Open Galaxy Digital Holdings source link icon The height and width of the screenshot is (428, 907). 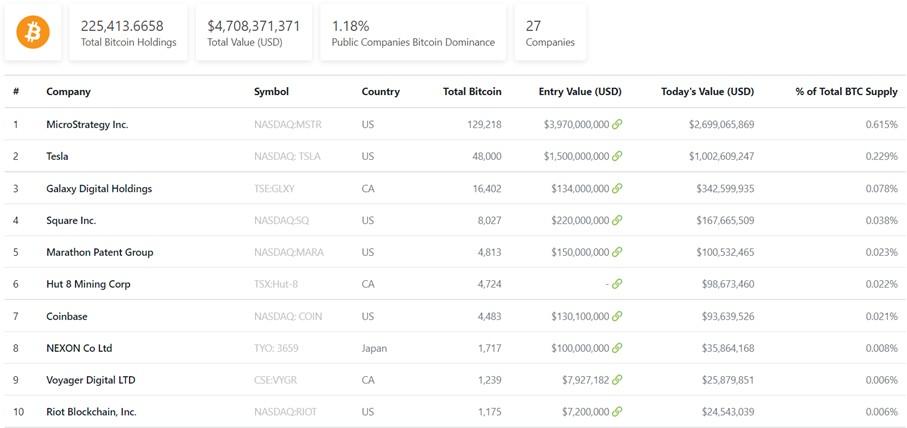click(617, 189)
